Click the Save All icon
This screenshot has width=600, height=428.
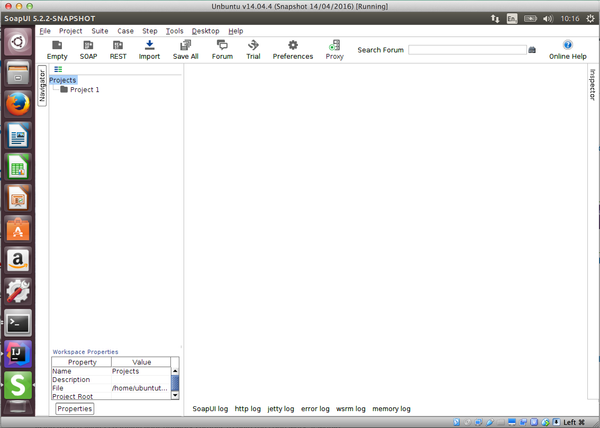click(185, 49)
